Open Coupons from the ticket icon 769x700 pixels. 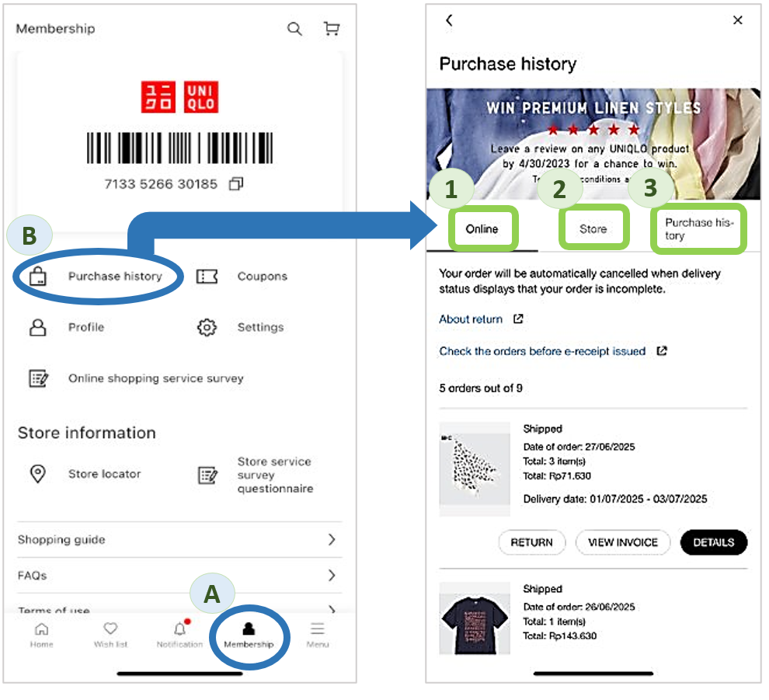click(207, 277)
